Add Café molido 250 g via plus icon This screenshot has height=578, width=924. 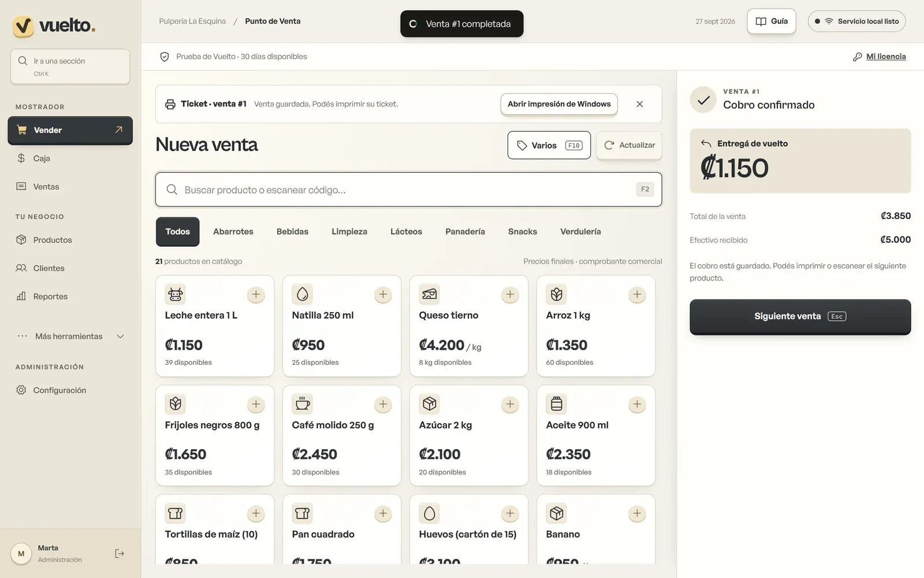383,405
